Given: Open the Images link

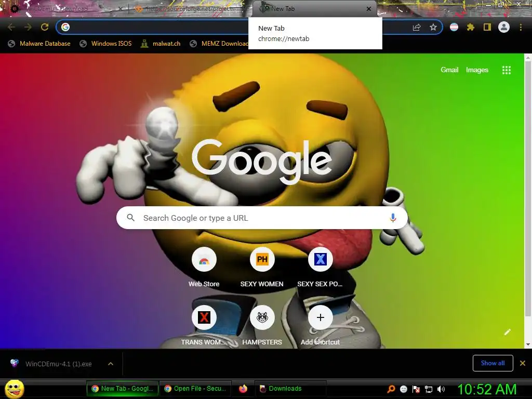Looking at the screenshot, I should click(x=477, y=70).
